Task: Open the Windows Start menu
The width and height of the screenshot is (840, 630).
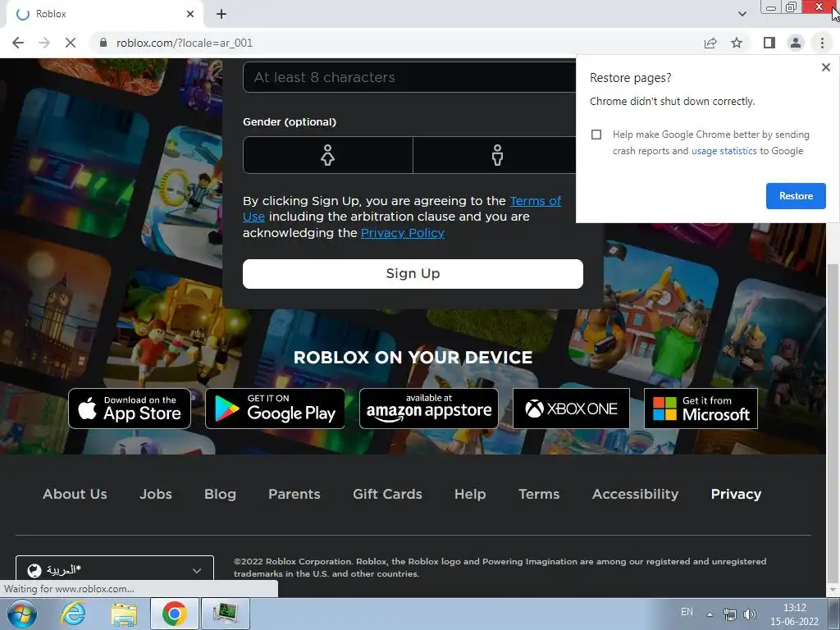Action: (x=21, y=614)
